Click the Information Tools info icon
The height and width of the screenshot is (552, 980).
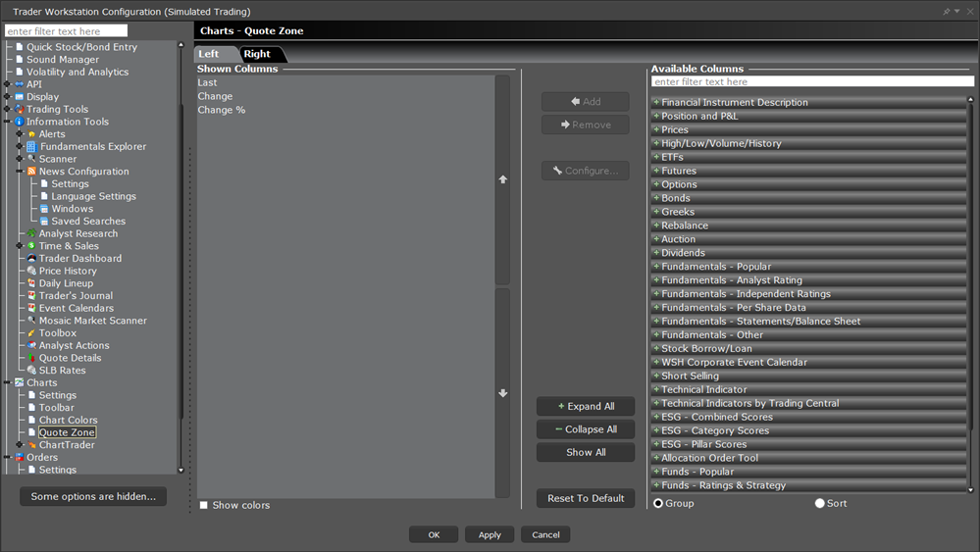[x=20, y=122]
